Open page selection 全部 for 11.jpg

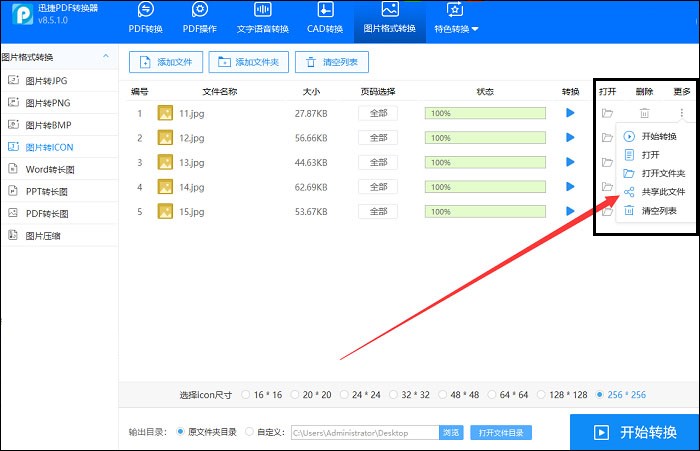(378, 113)
